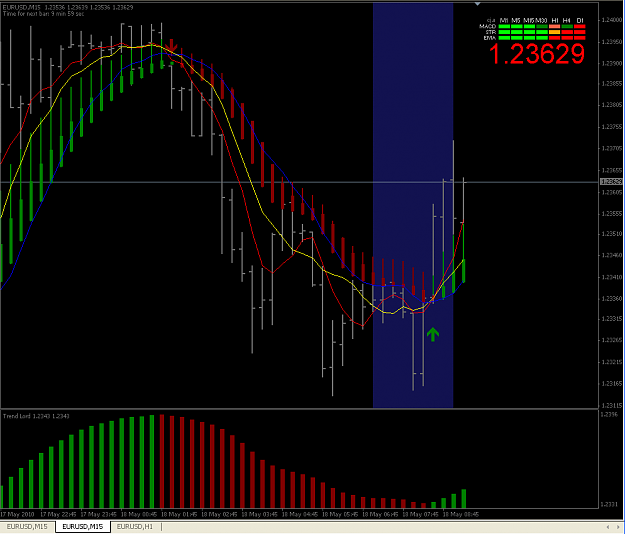
Task: Select the inactive EURUSD,M15 chart tab
Action: click(x=27, y=527)
